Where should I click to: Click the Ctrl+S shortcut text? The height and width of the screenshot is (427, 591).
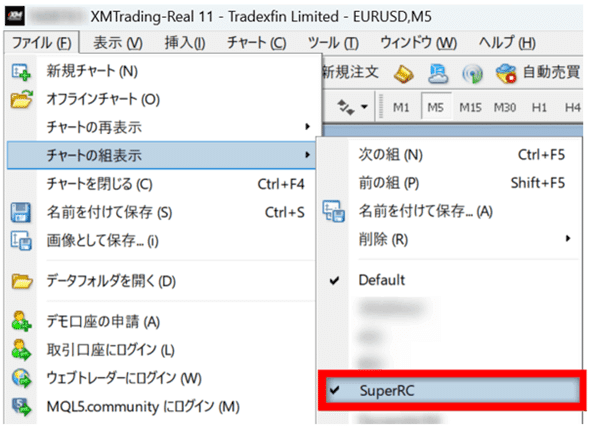pyautogui.click(x=285, y=213)
